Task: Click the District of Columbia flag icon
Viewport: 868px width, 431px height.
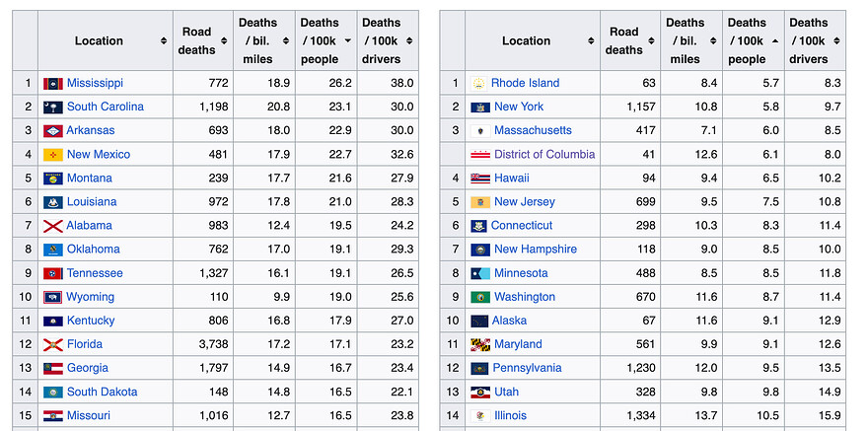Action: coord(480,155)
